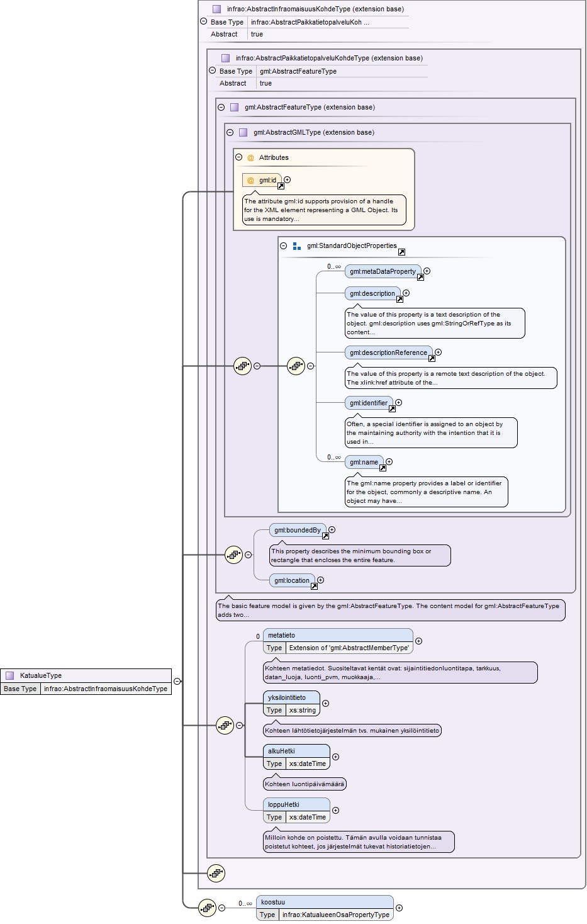587x924 pixels.
Task: Click the truncated 'infrao:AbstractPaikkatietopalveluKoh ...' base type value
Action: click(310, 22)
